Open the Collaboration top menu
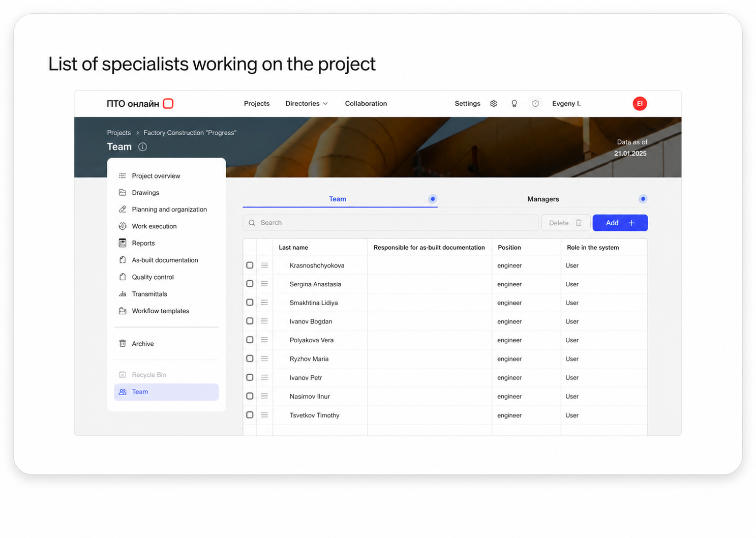Image resolution: width=756 pixels, height=538 pixels. tap(366, 104)
